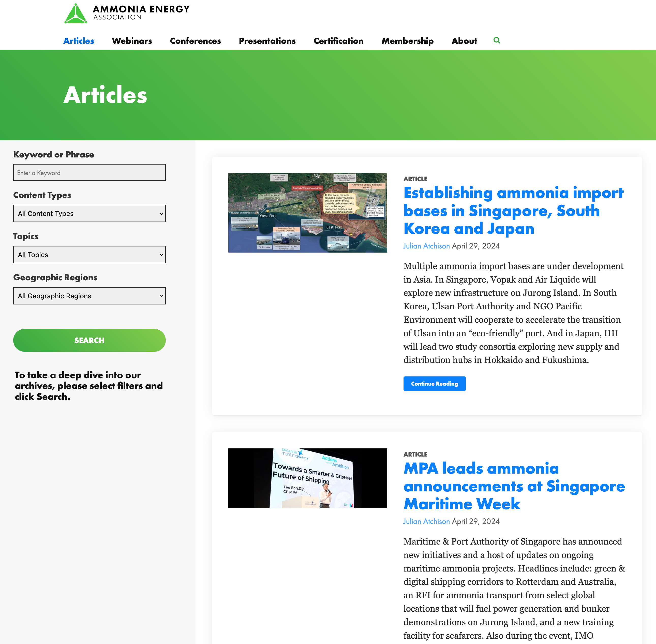Click the search button icon in navigation
Screen dimensions: 656x644
(x=497, y=40)
